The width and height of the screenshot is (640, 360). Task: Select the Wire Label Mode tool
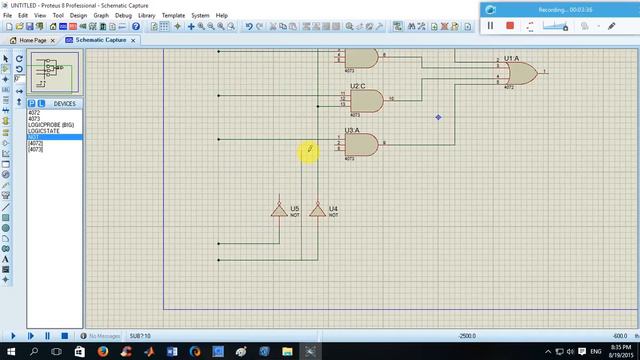pos(6,90)
